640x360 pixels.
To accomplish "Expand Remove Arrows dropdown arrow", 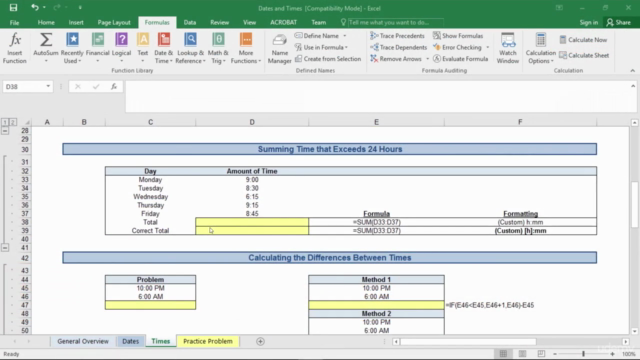I will (427, 59).
